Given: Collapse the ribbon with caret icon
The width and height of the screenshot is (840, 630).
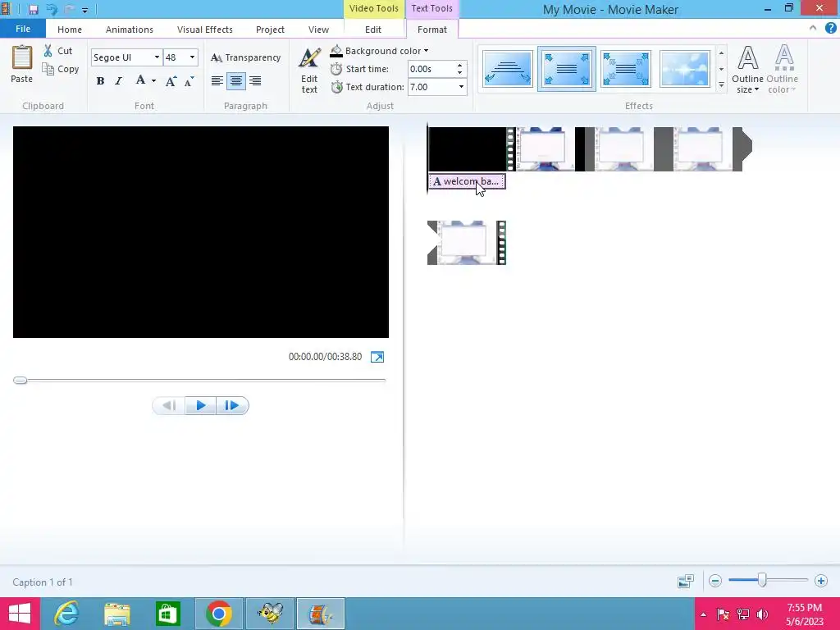Looking at the screenshot, I should 813,28.
